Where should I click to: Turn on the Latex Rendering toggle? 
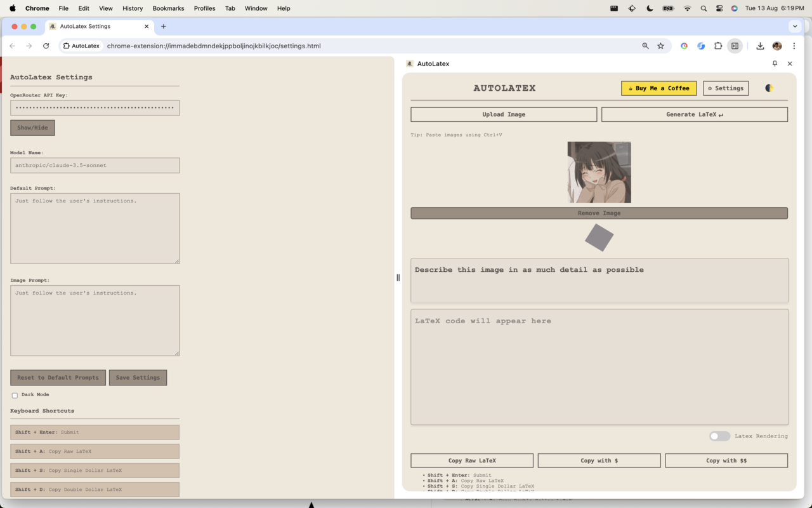coord(719,436)
